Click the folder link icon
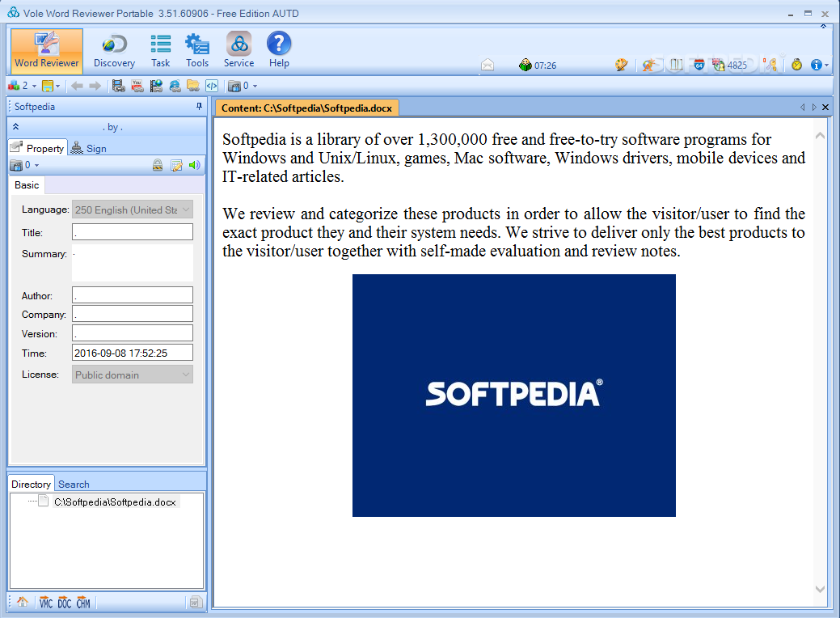The height and width of the screenshot is (618, 840). tap(193, 86)
